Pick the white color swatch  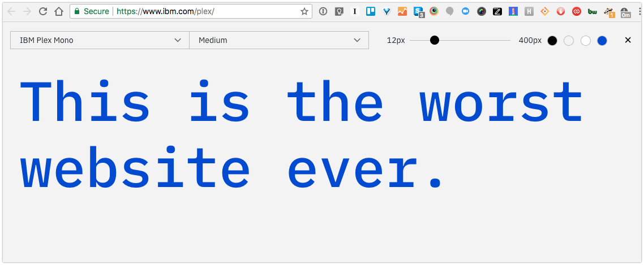pyautogui.click(x=586, y=41)
